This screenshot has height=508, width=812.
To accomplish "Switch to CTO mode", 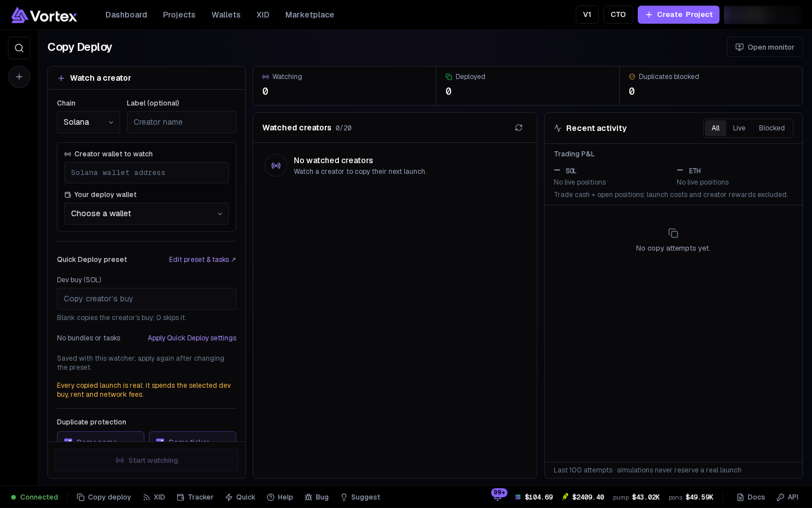I will 618,15.
